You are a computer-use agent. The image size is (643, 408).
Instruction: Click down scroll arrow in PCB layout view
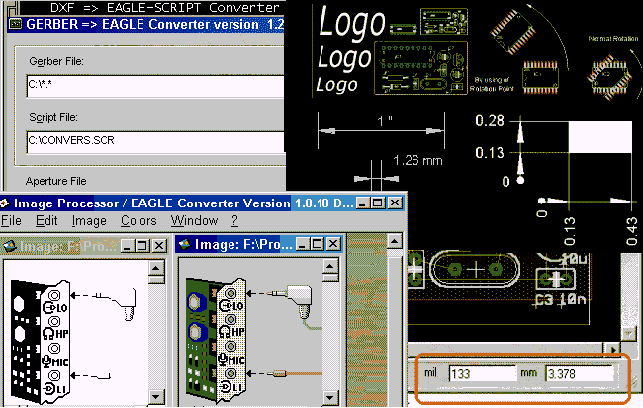[628, 333]
